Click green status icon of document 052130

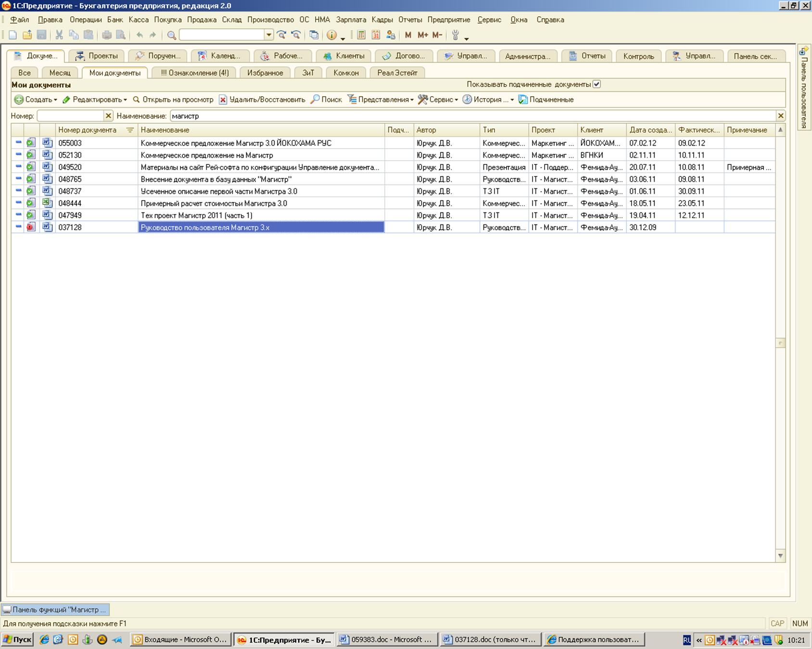pos(31,155)
